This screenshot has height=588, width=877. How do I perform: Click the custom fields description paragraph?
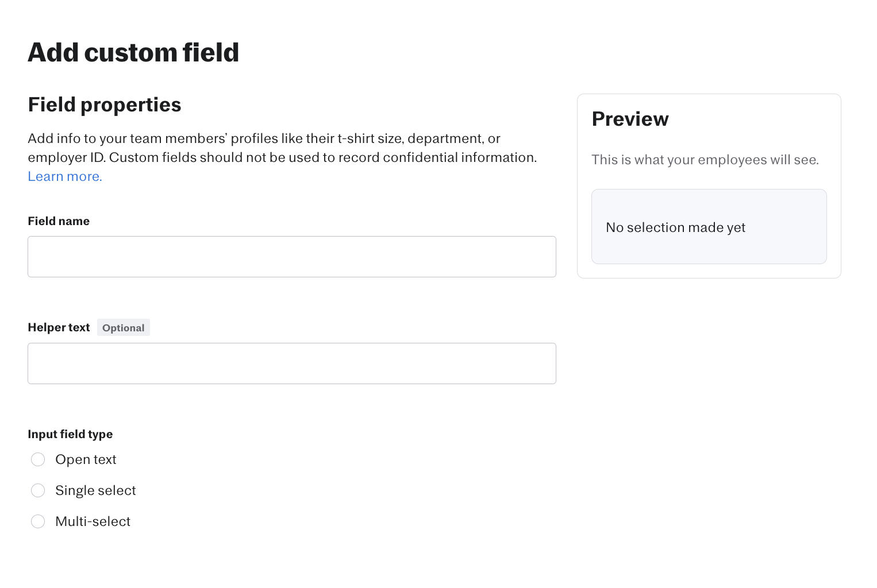click(x=282, y=148)
